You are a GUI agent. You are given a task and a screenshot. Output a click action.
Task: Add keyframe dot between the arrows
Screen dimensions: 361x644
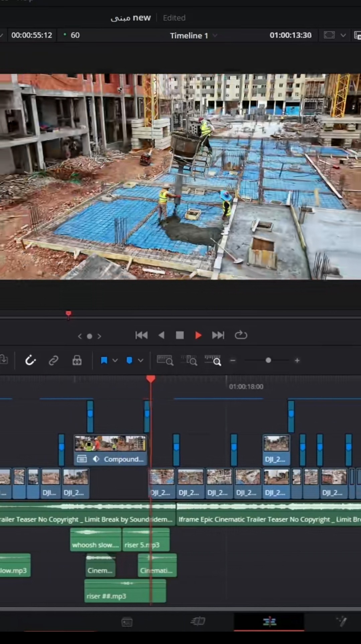90,336
